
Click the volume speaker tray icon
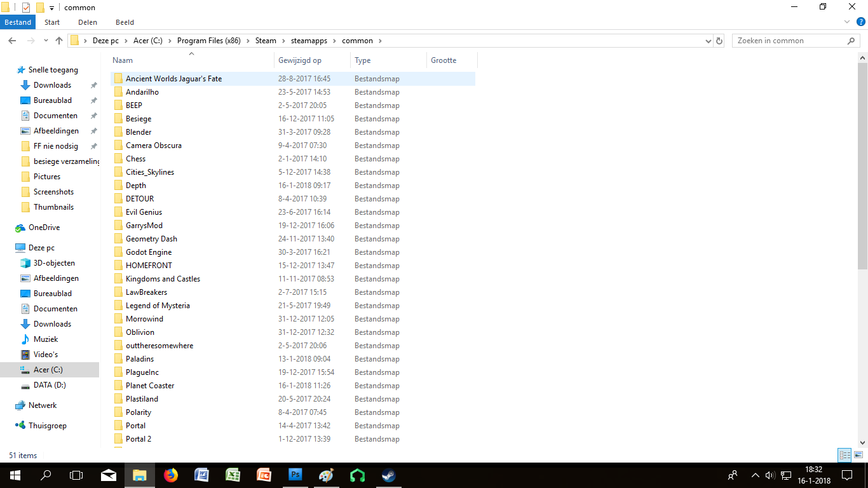coord(770,475)
